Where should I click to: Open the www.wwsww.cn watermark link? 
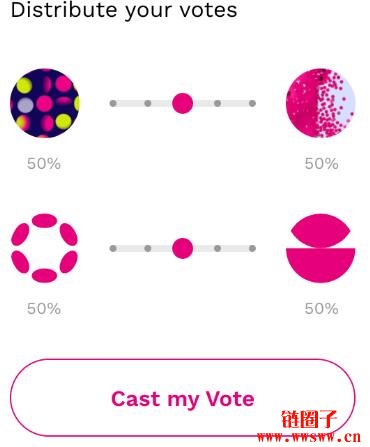(x=309, y=437)
